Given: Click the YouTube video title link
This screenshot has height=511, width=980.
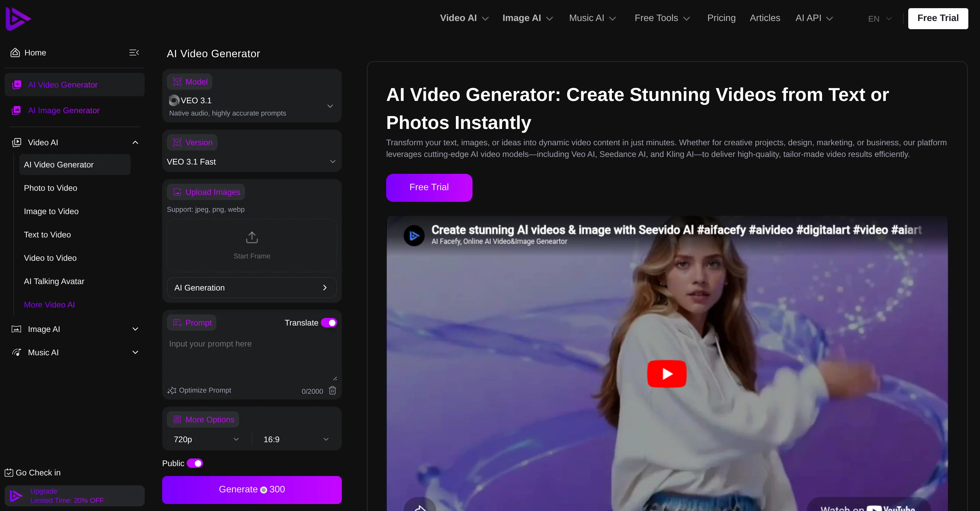Looking at the screenshot, I should tap(676, 230).
